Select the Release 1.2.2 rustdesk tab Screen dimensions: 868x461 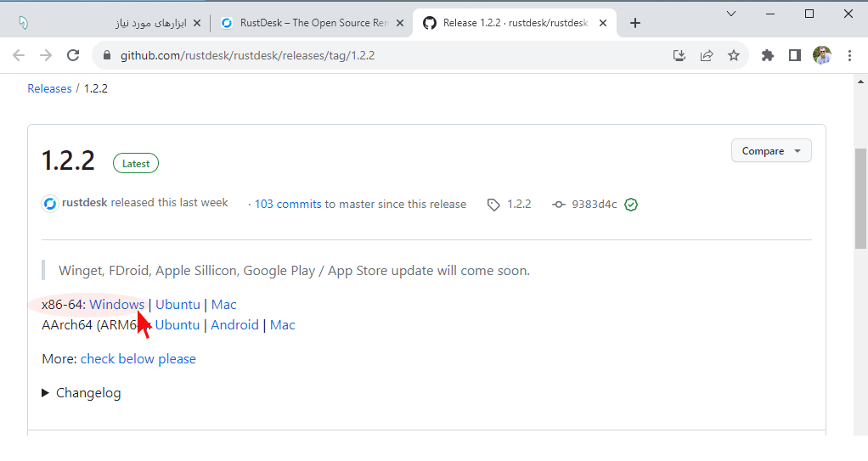[515, 23]
